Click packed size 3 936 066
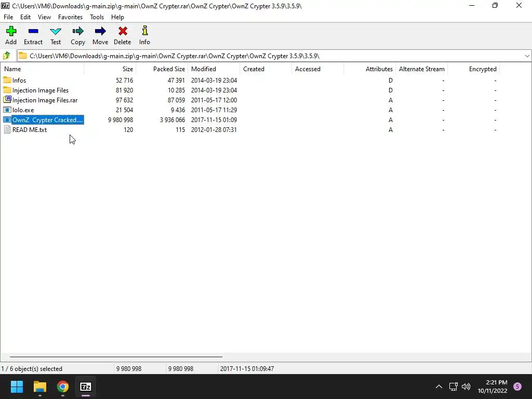The image size is (532, 399). coord(172,120)
